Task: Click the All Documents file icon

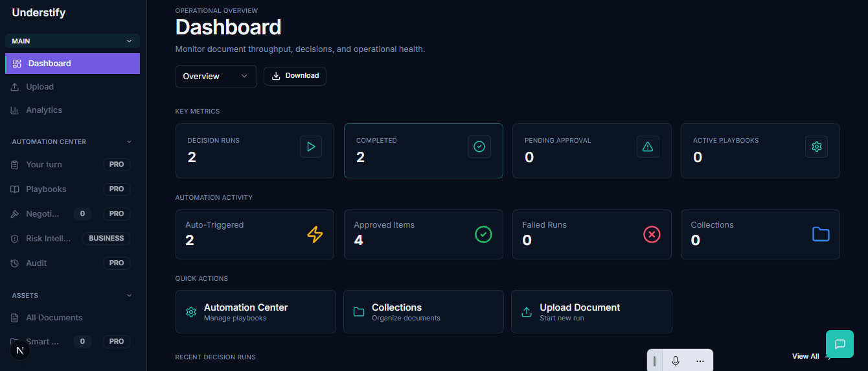Action: (15, 318)
